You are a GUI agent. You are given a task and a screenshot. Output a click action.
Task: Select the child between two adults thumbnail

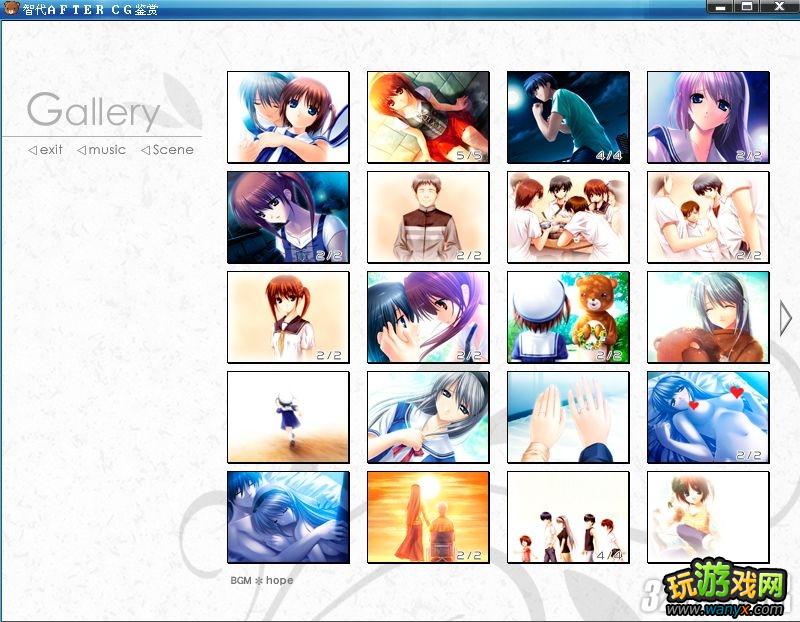(708, 217)
